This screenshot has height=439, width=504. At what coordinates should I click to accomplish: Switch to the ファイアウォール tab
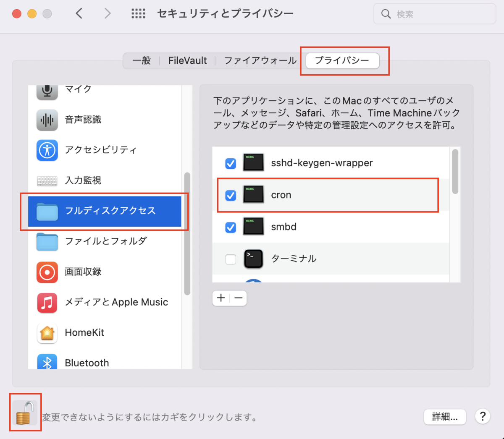pyautogui.click(x=260, y=60)
